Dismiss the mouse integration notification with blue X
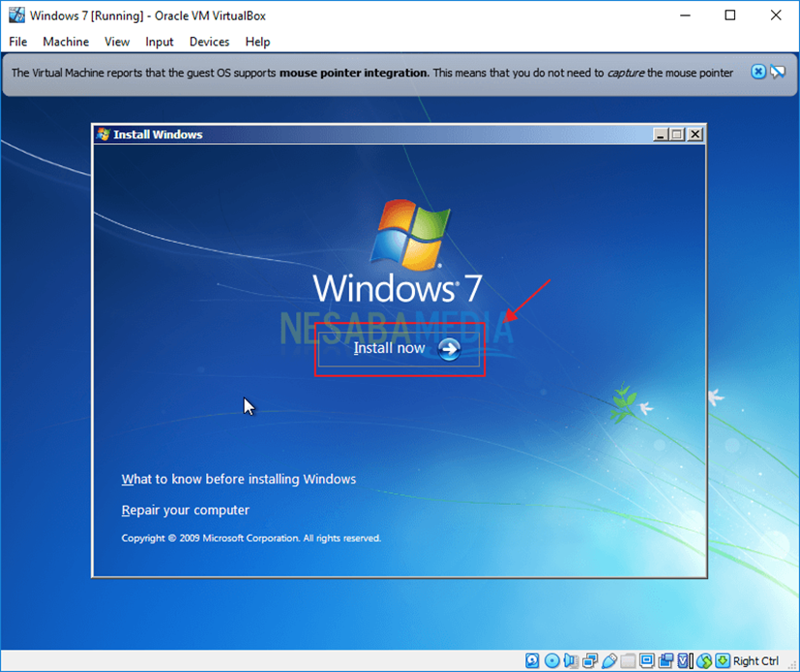Screen dimensions: 800x672 758,73
